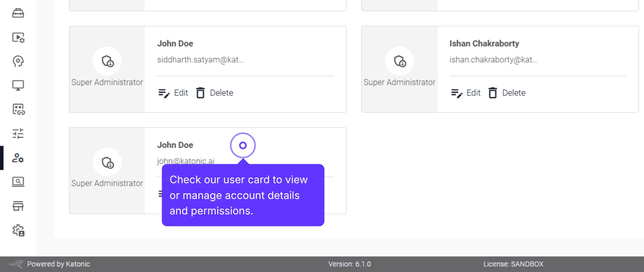The height and width of the screenshot is (272, 644).
Task: Click Powered by Katonic footer text
Action: tap(58, 264)
